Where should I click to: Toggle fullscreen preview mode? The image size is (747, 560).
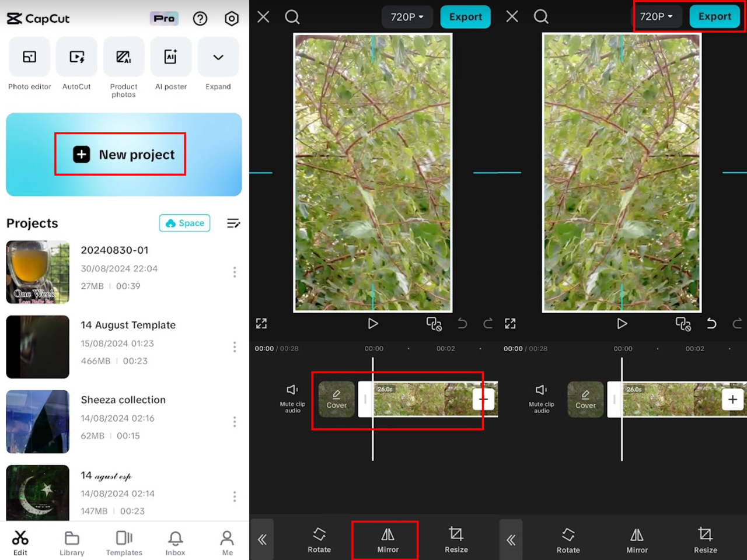pyautogui.click(x=261, y=324)
